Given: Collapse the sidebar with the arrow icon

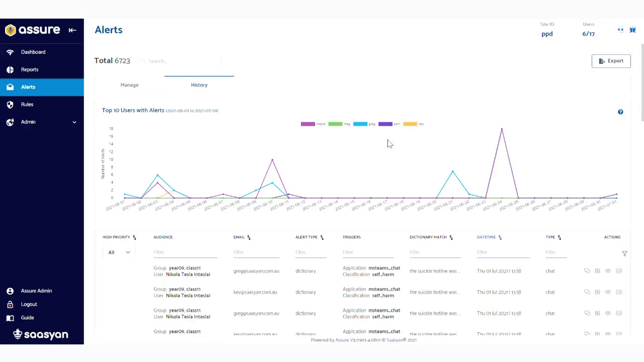Looking at the screenshot, I should 72,30.
